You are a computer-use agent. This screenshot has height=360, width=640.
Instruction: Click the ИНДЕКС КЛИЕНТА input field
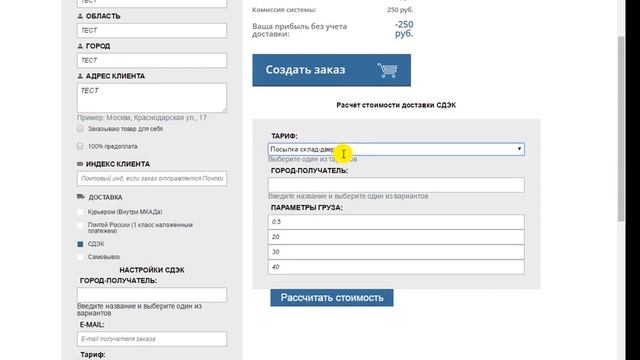point(152,178)
